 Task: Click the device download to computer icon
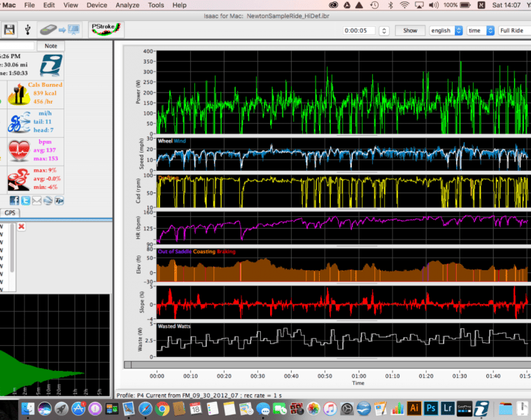[x=59, y=29]
